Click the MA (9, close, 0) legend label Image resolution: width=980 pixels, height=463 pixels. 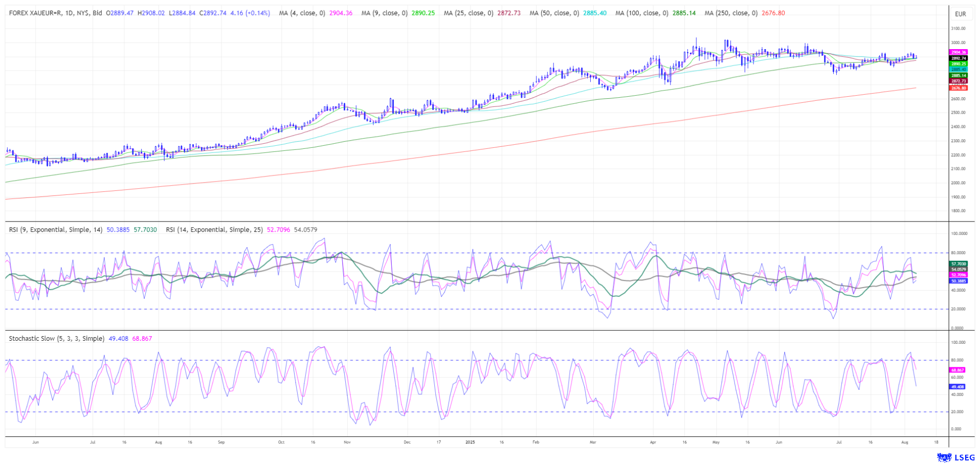384,13
